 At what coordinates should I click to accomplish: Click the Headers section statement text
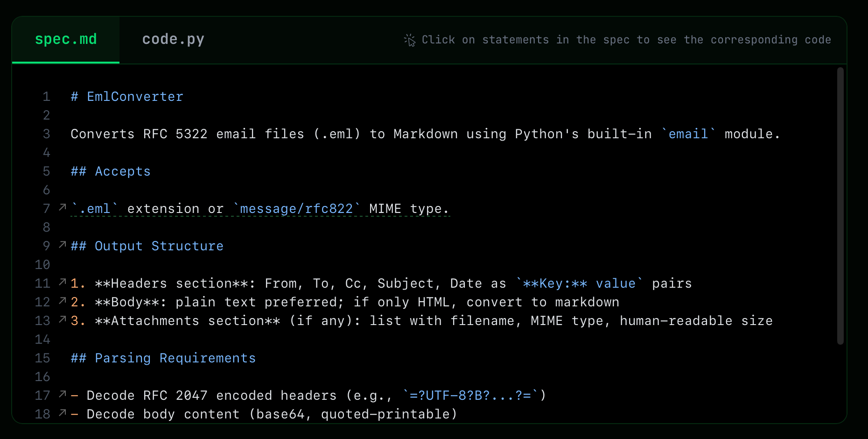click(x=381, y=283)
